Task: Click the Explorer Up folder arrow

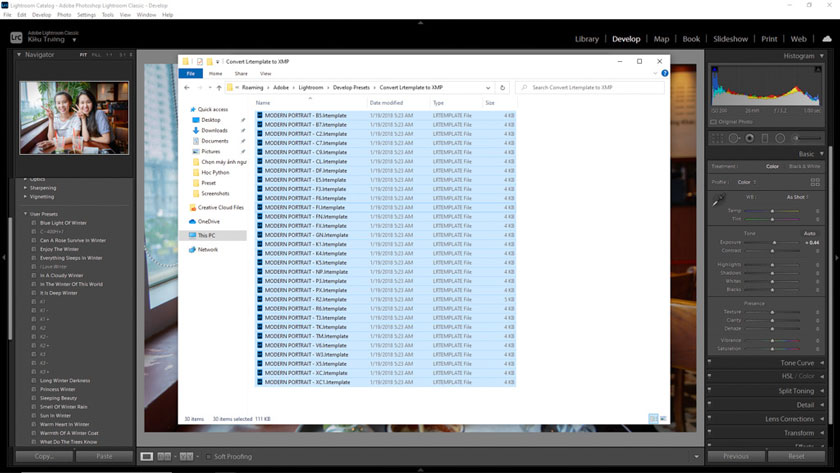Action: (219, 87)
